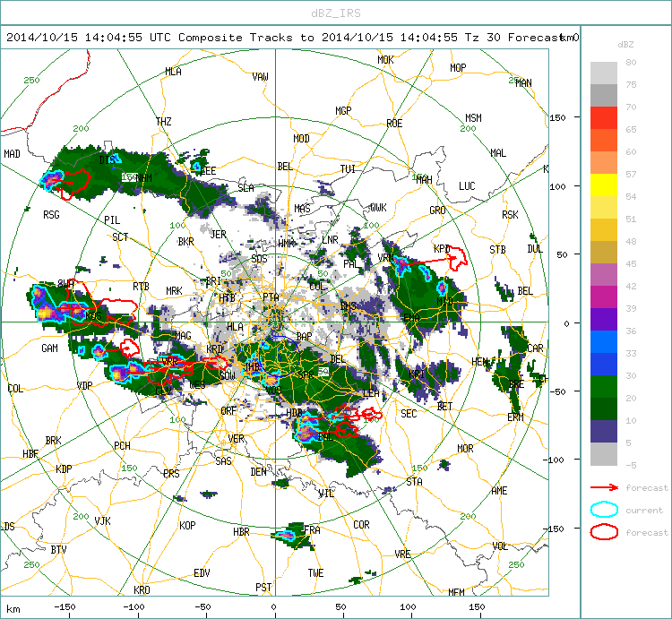
Task: Click the BTV station label
Action: point(58,550)
